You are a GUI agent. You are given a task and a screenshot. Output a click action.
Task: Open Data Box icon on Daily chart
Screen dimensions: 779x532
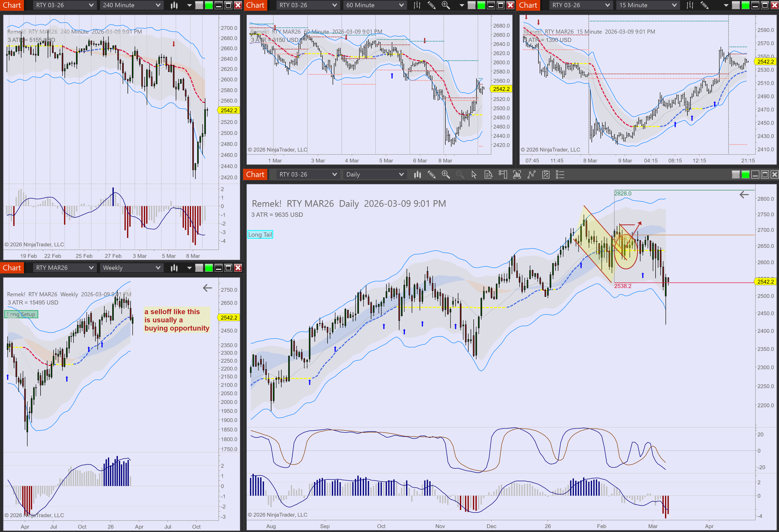click(488, 174)
